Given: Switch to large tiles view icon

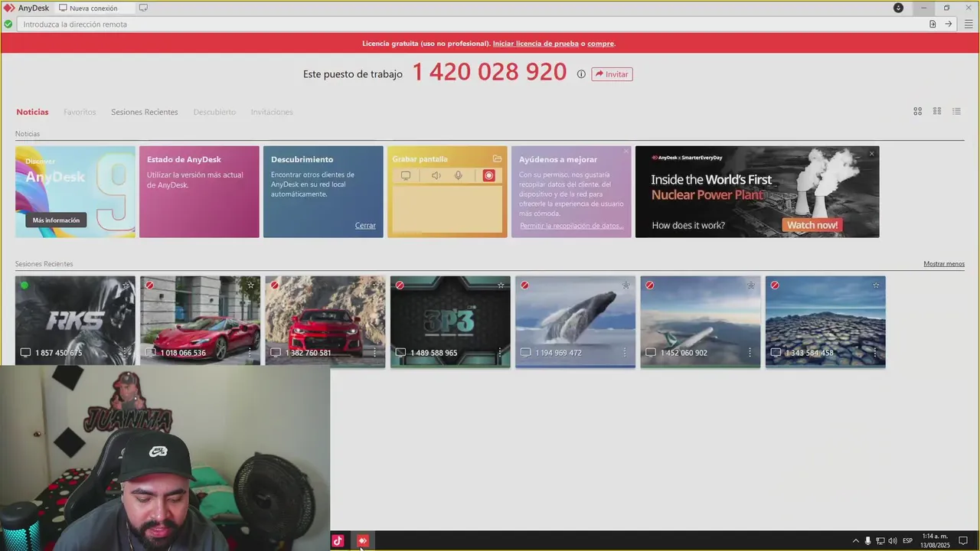Looking at the screenshot, I should click(x=917, y=111).
